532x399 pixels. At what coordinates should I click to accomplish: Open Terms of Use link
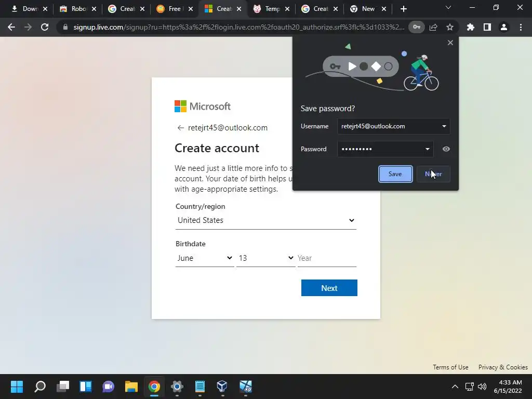click(450, 367)
